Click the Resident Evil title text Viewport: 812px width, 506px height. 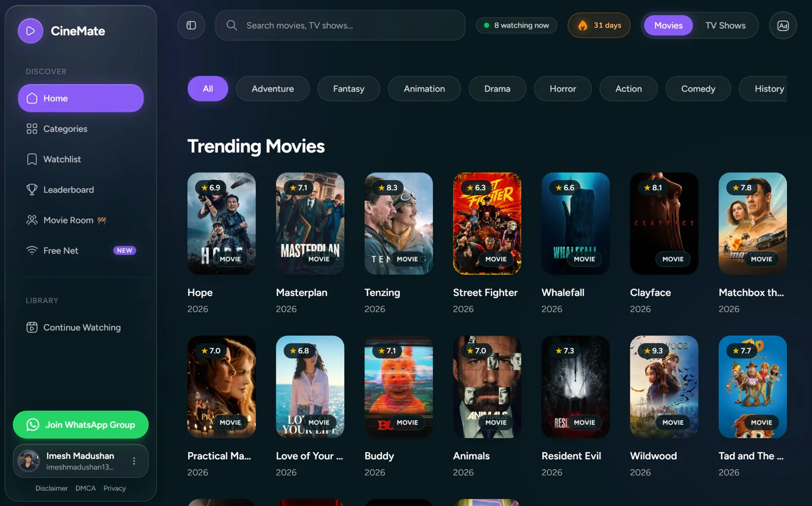(x=571, y=456)
